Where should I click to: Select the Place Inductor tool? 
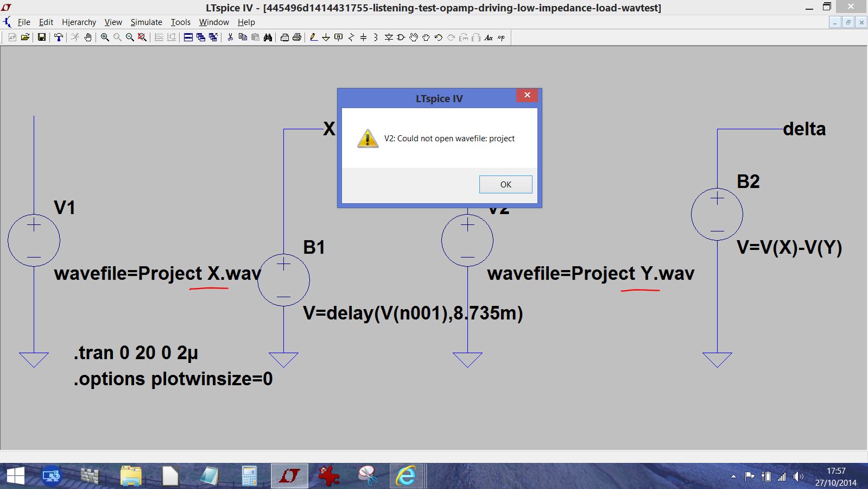tap(376, 37)
